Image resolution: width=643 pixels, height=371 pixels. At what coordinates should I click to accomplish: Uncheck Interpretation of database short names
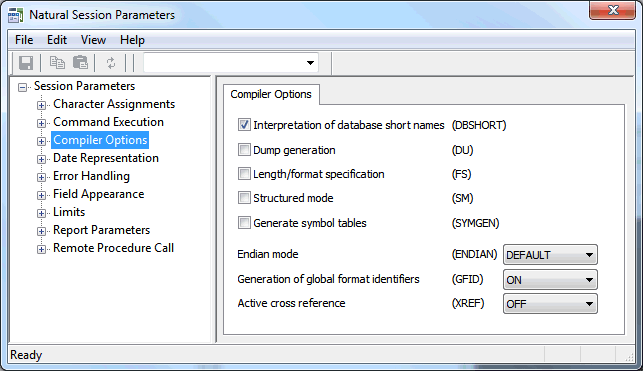click(244, 125)
